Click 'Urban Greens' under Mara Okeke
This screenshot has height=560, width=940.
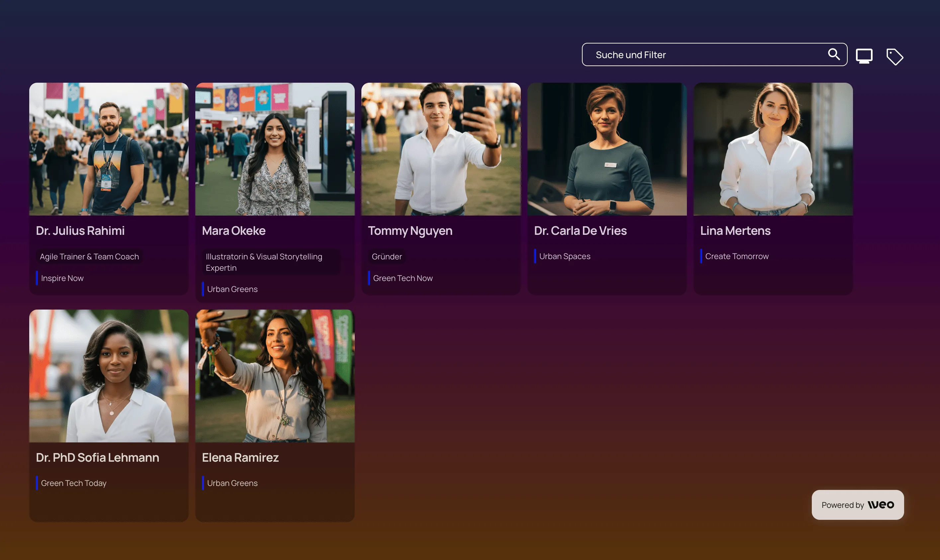click(x=232, y=289)
